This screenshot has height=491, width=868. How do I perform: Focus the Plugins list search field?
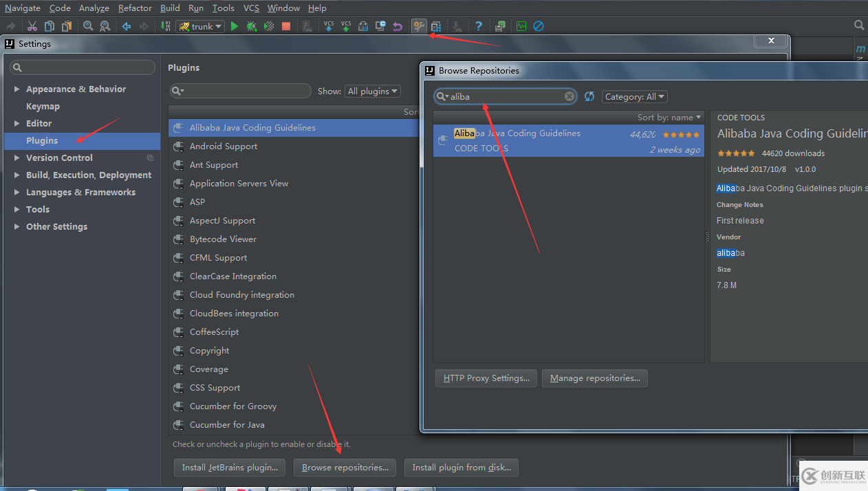pyautogui.click(x=241, y=91)
